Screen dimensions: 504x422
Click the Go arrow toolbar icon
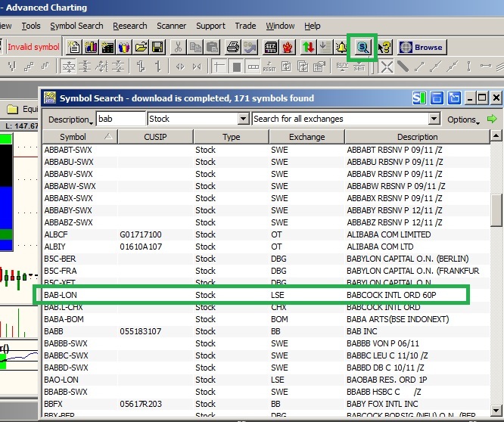[x=250, y=48]
